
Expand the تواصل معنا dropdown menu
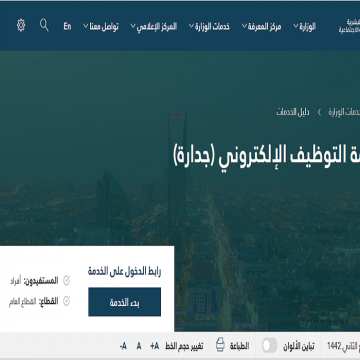(x=101, y=27)
